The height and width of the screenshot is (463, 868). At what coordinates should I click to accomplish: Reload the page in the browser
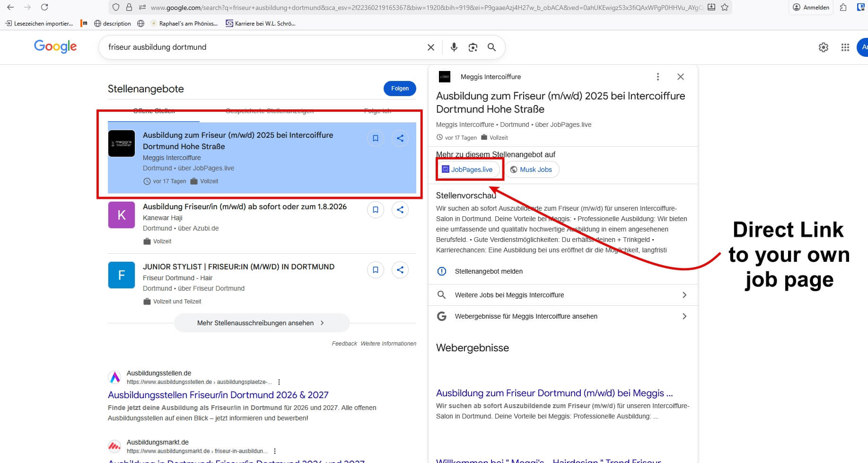coord(44,7)
